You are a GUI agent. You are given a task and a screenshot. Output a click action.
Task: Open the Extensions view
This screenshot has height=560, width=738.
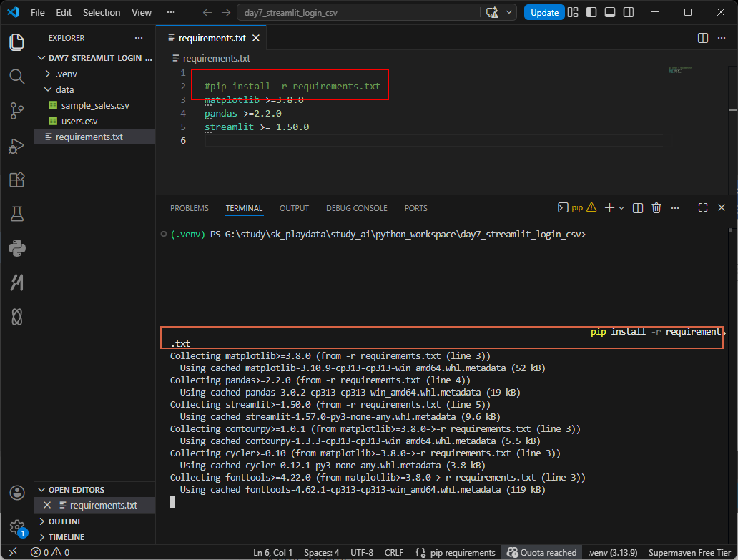(x=17, y=180)
